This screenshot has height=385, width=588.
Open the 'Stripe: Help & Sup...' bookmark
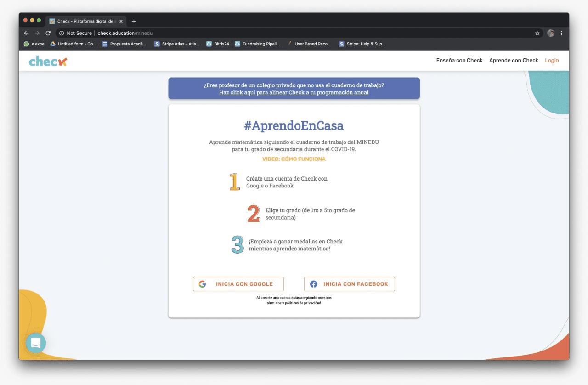(362, 44)
